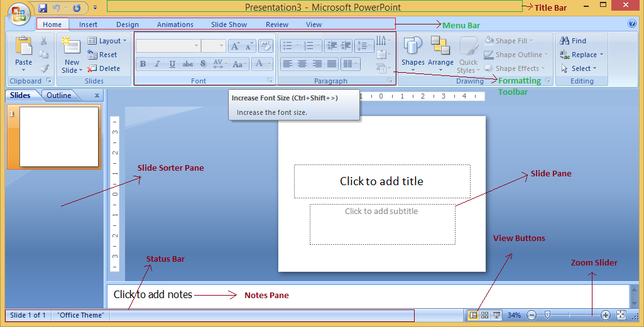
Task: Start Slide Show from status bar
Action: click(497, 314)
